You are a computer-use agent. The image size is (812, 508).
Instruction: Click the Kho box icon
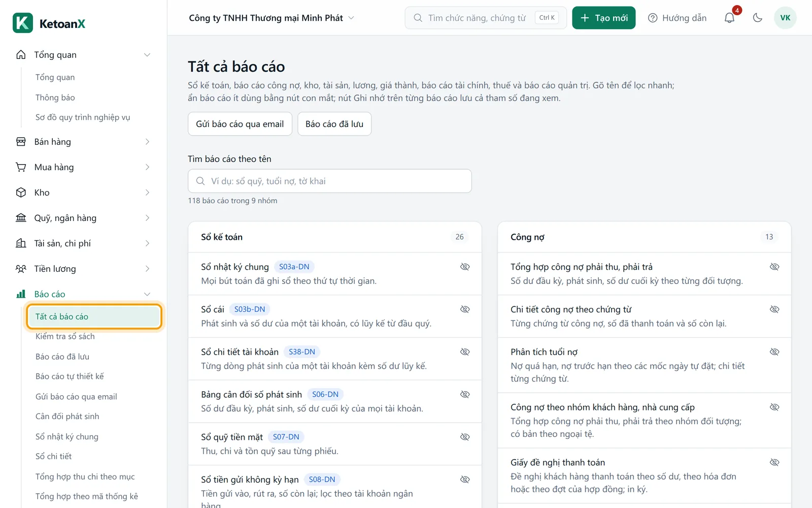point(21,193)
